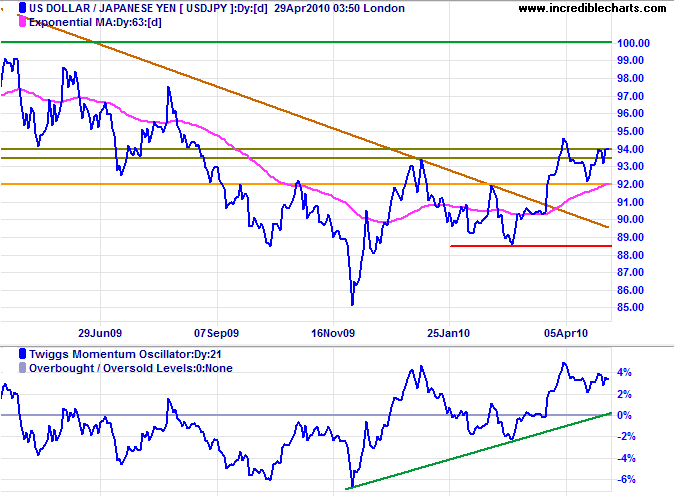The image size is (675, 500).
Task: Click the magenta Exponential MA legend marker
Action: click(22, 22)
